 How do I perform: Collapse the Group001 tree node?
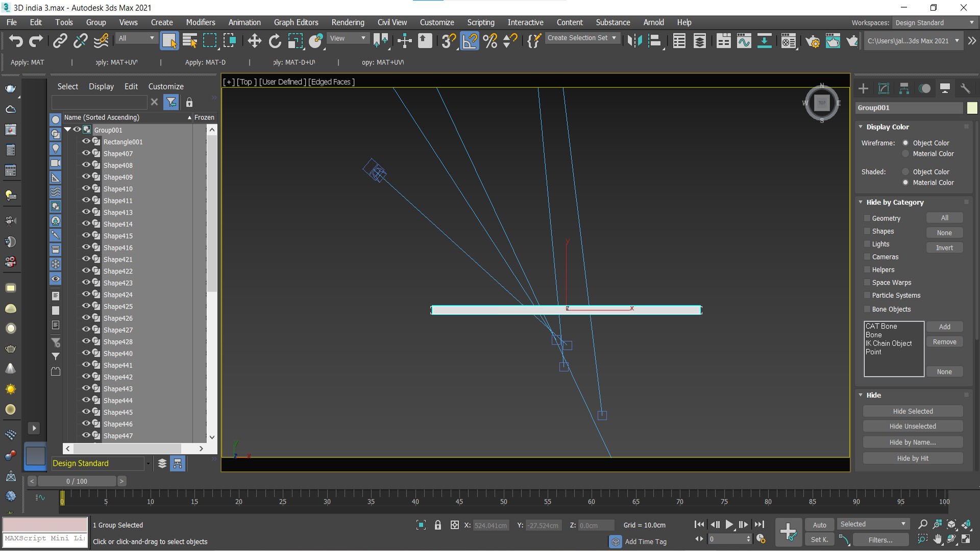67,130
